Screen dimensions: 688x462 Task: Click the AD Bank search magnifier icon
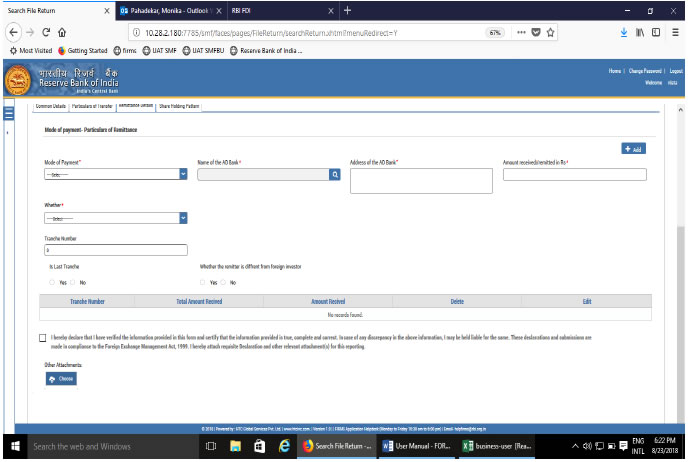[x=335, y=175]
